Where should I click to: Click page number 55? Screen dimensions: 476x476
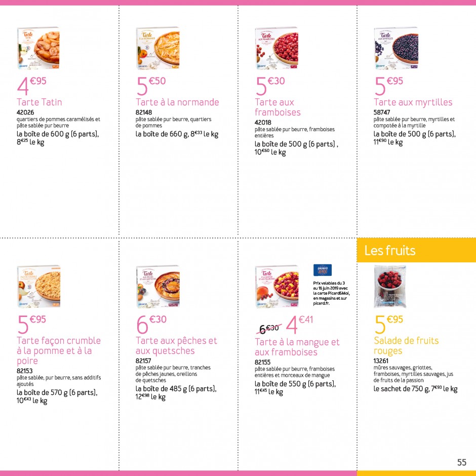click(462, 462)
